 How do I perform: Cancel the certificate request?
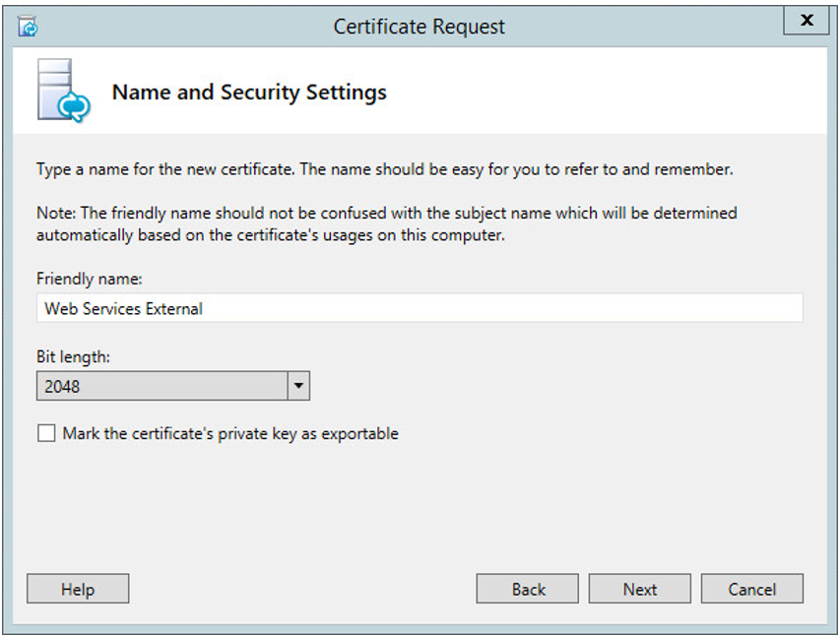coord(751,589)
